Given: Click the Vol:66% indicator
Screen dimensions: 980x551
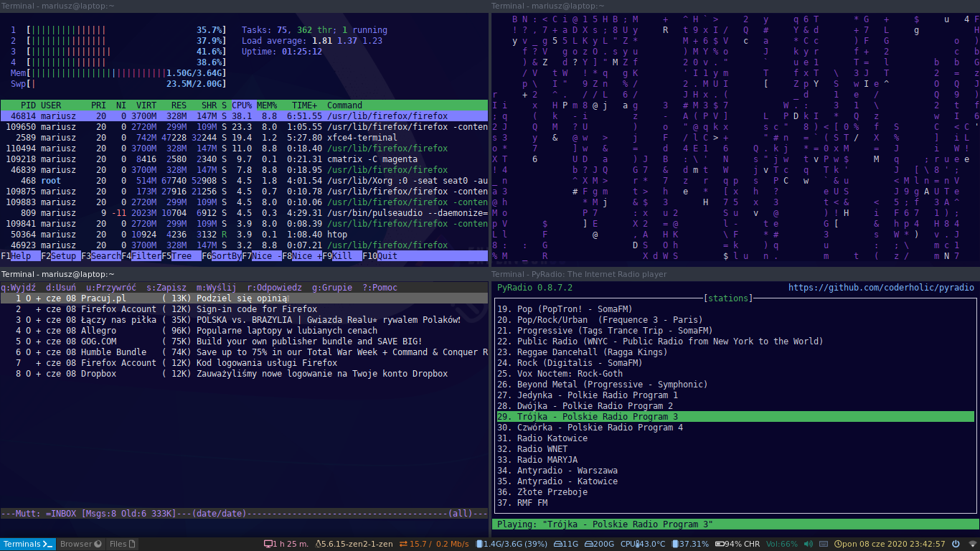Looking at the screenshot, I should (782, 544).
